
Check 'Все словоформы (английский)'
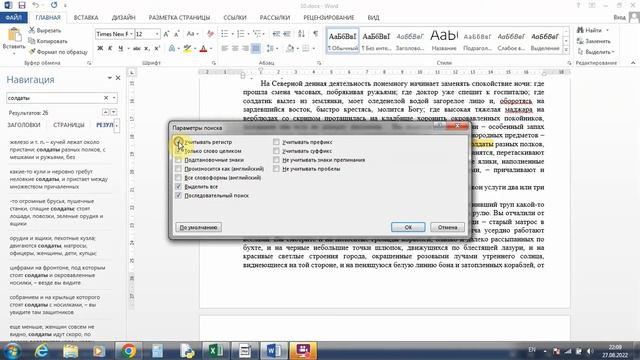pos(178,178)
